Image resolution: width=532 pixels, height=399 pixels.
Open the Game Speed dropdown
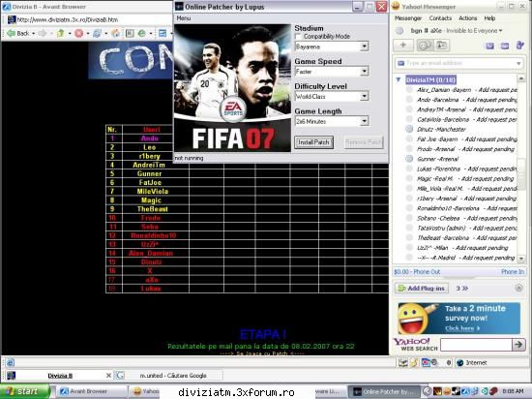click(364, 72)
